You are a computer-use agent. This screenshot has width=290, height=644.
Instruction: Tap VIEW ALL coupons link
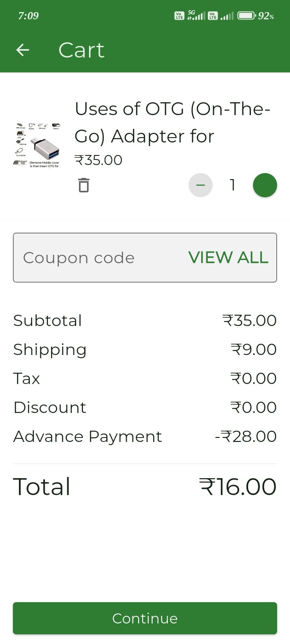(x=228, y=258)
